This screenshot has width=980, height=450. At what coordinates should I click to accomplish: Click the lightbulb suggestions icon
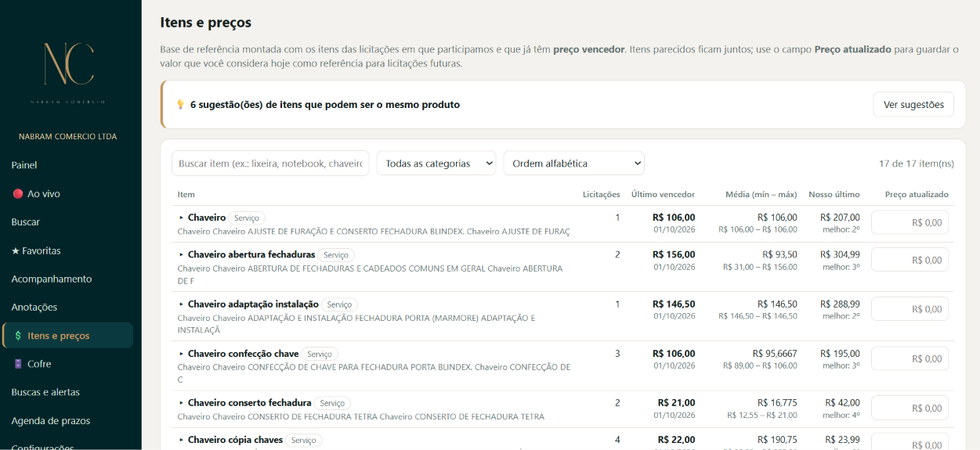click(180, 104)
